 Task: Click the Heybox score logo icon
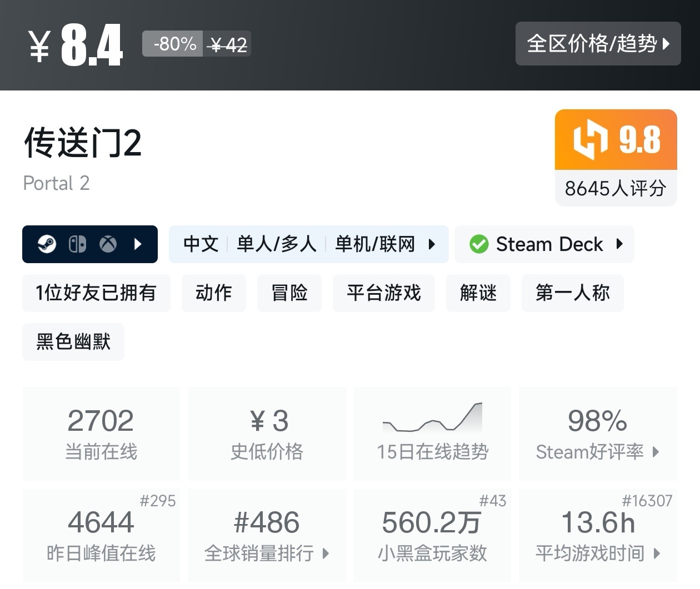[591, 139]
